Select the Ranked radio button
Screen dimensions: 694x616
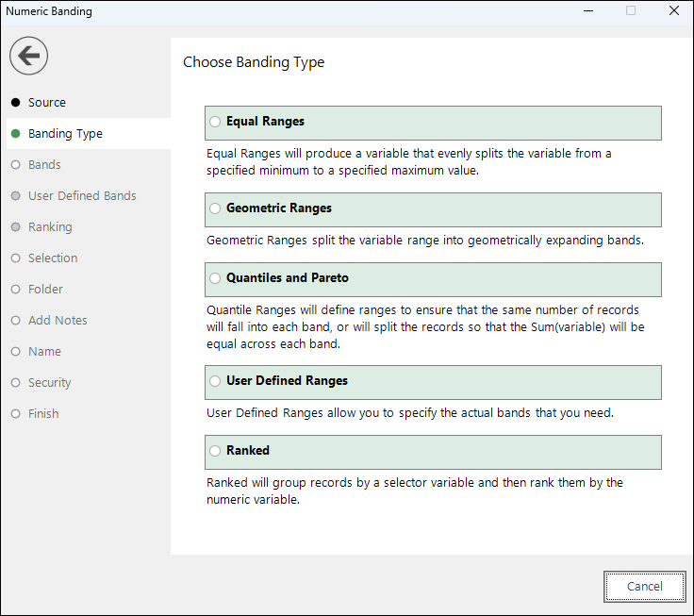coord(215,451)
